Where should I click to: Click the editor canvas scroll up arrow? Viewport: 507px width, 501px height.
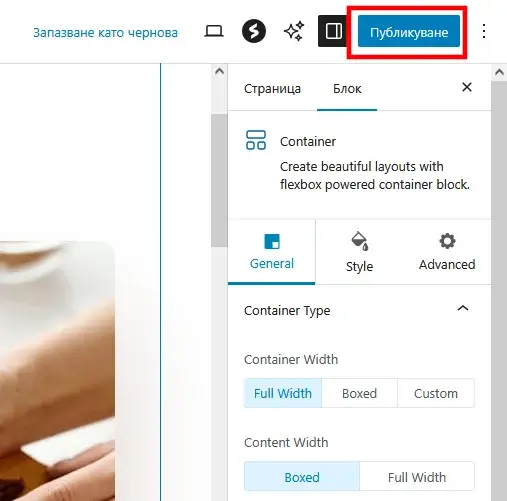219,71
